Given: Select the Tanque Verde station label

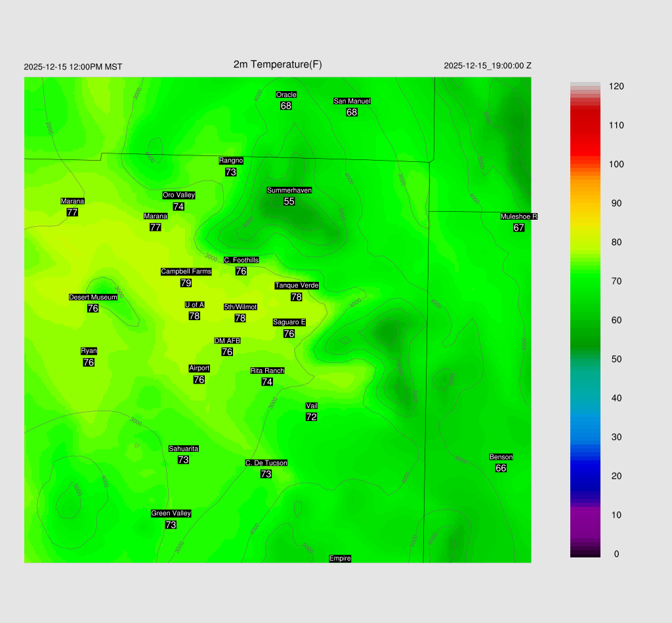Looking at the screenshot, I should coord(297,285).
